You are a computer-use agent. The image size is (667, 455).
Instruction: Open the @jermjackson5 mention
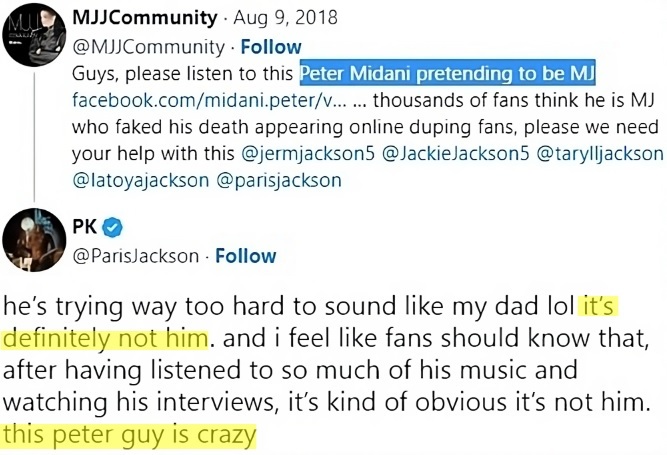point(308,154)
